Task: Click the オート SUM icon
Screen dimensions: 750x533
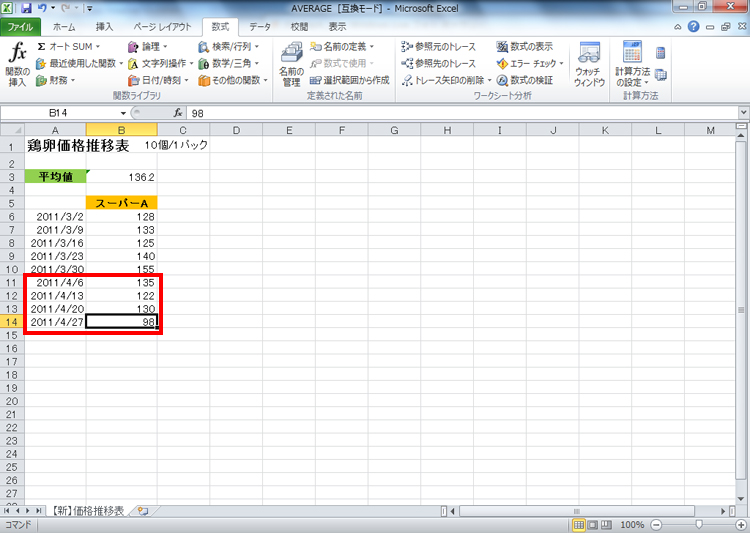Action: point(42,46)
